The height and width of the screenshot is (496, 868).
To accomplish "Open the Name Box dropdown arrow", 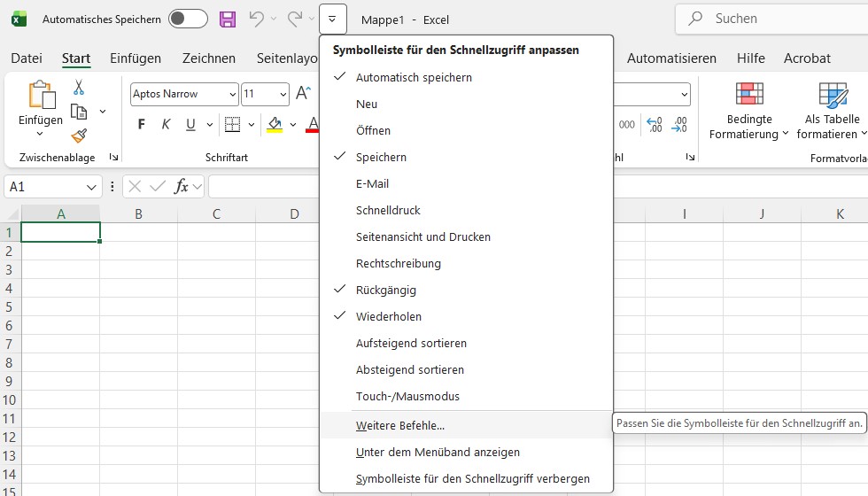I will pos(92,187).
